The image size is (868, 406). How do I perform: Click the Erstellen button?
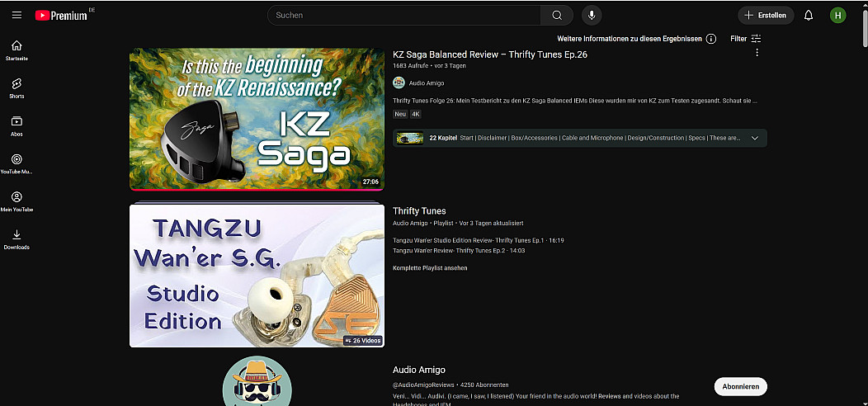click(766, 15)
